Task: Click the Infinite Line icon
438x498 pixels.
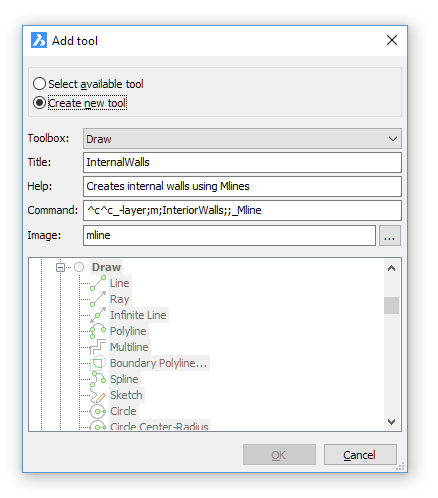Action: tap(98, 315)
